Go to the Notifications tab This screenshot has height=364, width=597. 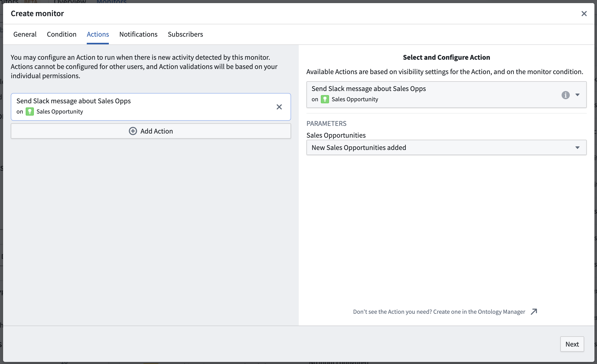(138, 34)
